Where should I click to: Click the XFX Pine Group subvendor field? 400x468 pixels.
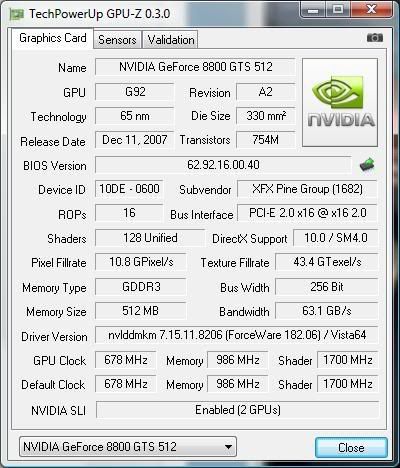tap(307, 189)
